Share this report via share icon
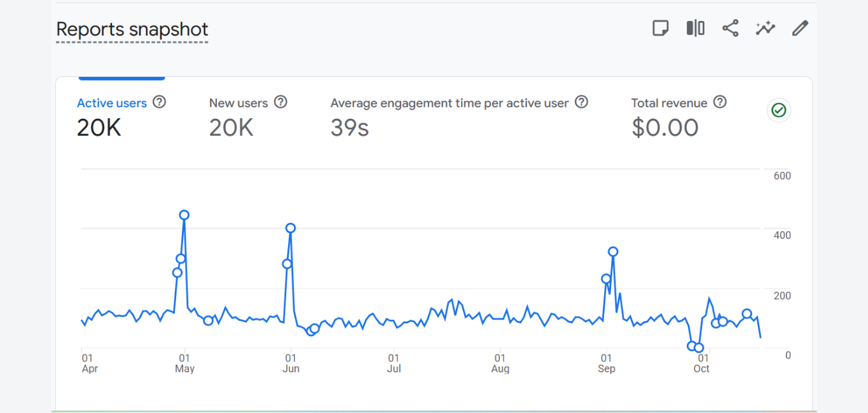The image size is (868, 413). tap(731, 29)
